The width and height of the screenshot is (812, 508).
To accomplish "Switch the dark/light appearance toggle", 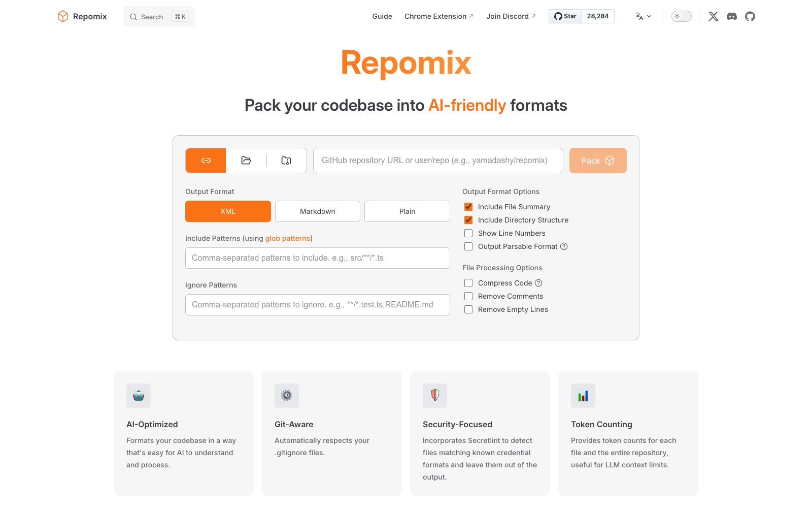I will (x=682, y=16).
